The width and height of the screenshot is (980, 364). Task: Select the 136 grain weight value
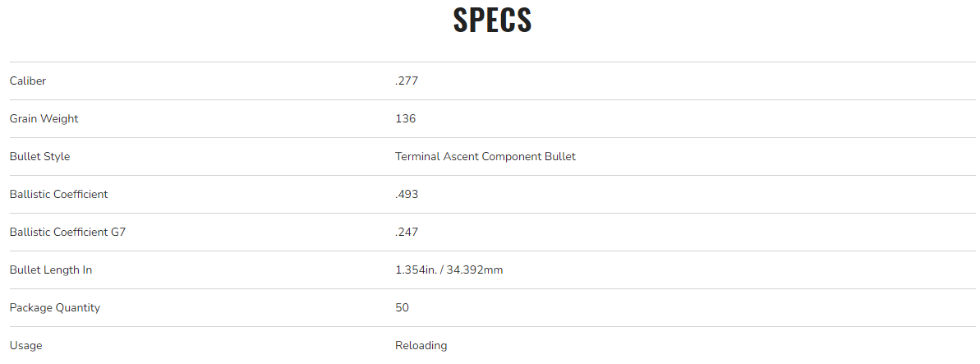[406, 118]
